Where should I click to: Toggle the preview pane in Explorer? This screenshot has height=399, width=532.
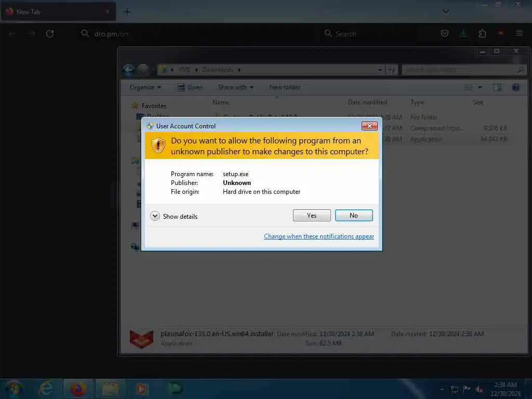tap(497, 87)
